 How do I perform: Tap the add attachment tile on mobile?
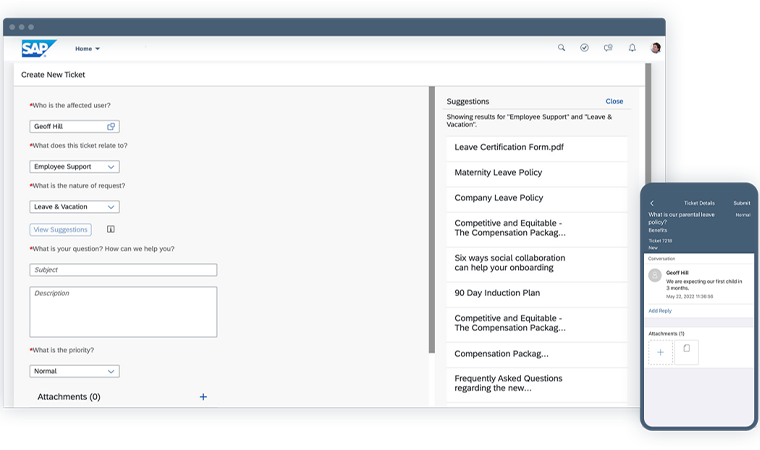coord(660,352)
